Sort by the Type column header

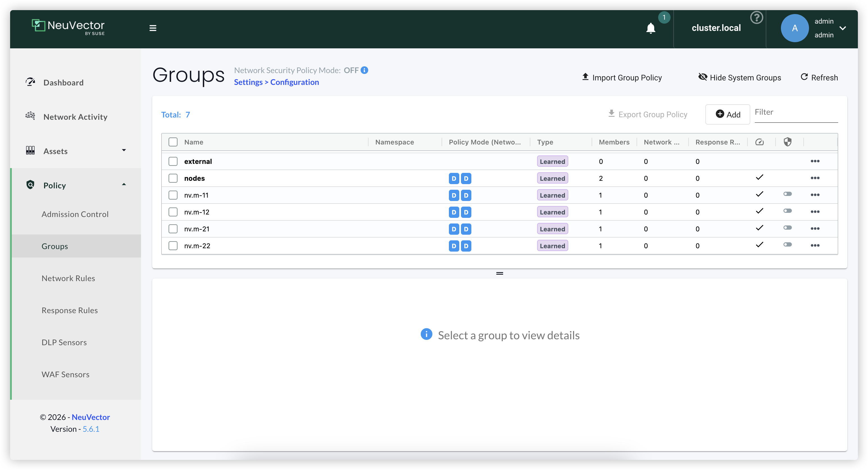(x=545, y=142)
